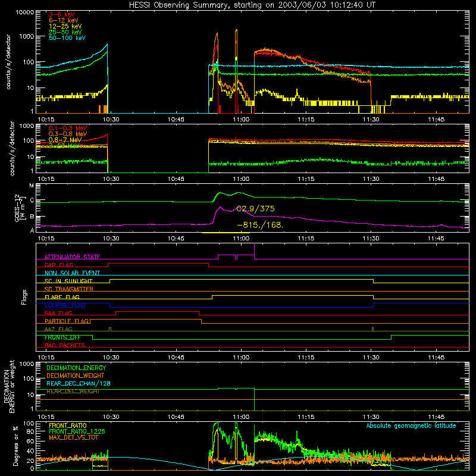Click the MAX_DET_VS_TOT legend label

pos(74,437)
